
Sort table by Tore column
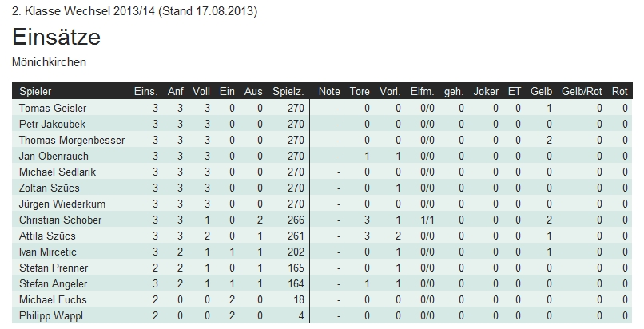[x=360, y=92]
